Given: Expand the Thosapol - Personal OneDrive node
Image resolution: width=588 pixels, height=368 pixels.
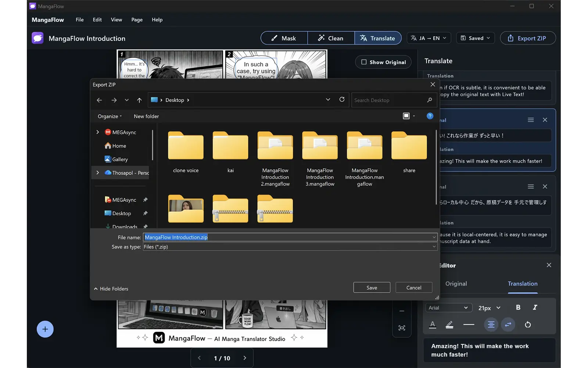Looking at the screenshot, I should click(x=97, y=173).
